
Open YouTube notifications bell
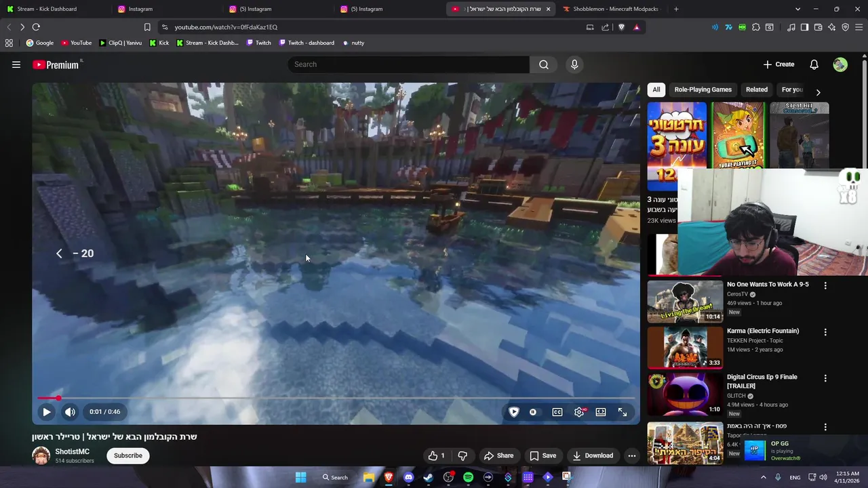tap(814, 64)
